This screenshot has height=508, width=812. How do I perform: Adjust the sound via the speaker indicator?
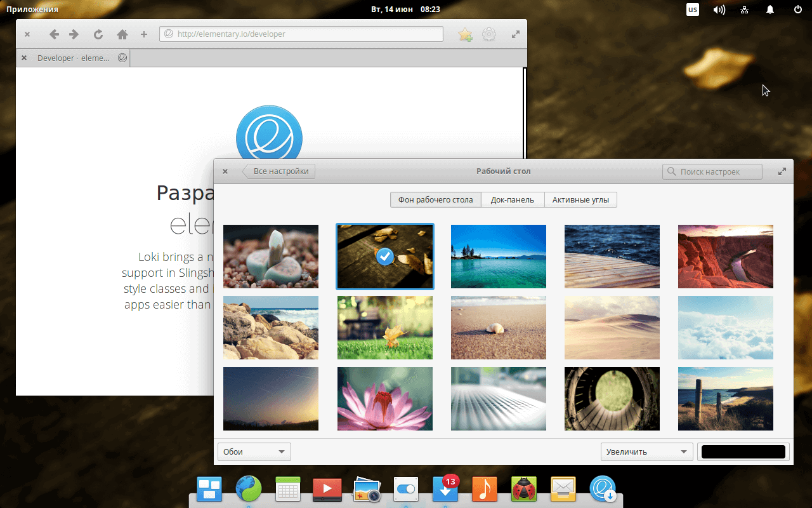pyautogui.click(x=719, y=9)
